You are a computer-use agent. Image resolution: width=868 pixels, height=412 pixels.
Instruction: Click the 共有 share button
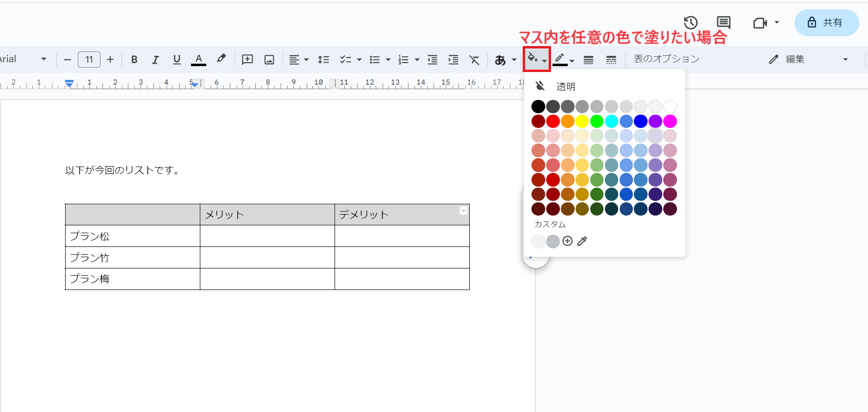click(x=826, y=23)
